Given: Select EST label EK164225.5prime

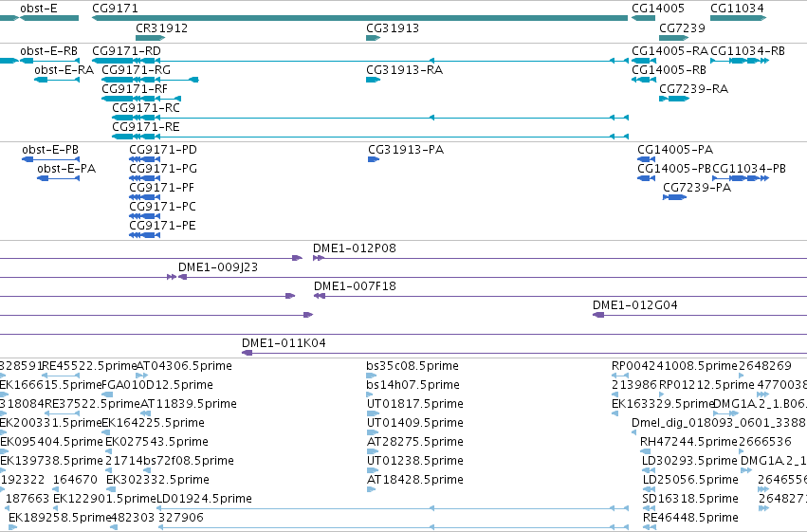Looking at the screenshot, I should click(x=154, y=424).
